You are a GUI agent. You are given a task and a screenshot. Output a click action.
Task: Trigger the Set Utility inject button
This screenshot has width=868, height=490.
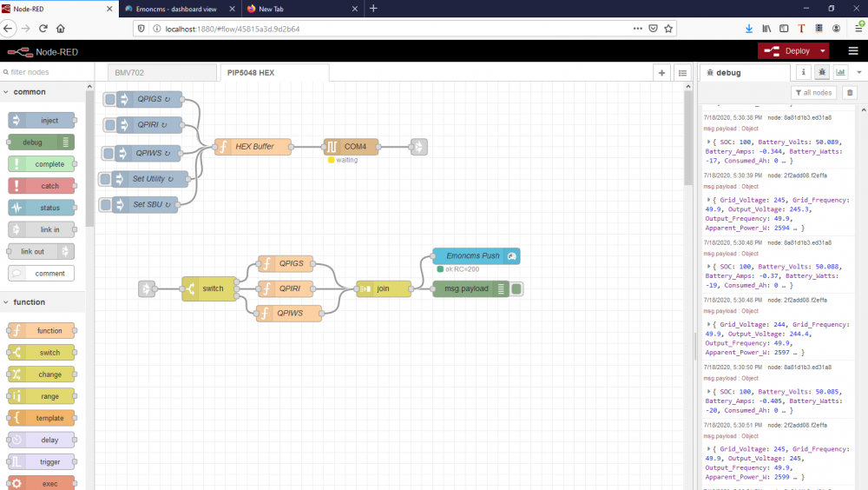pyautogui.click(x=105, y=178)
